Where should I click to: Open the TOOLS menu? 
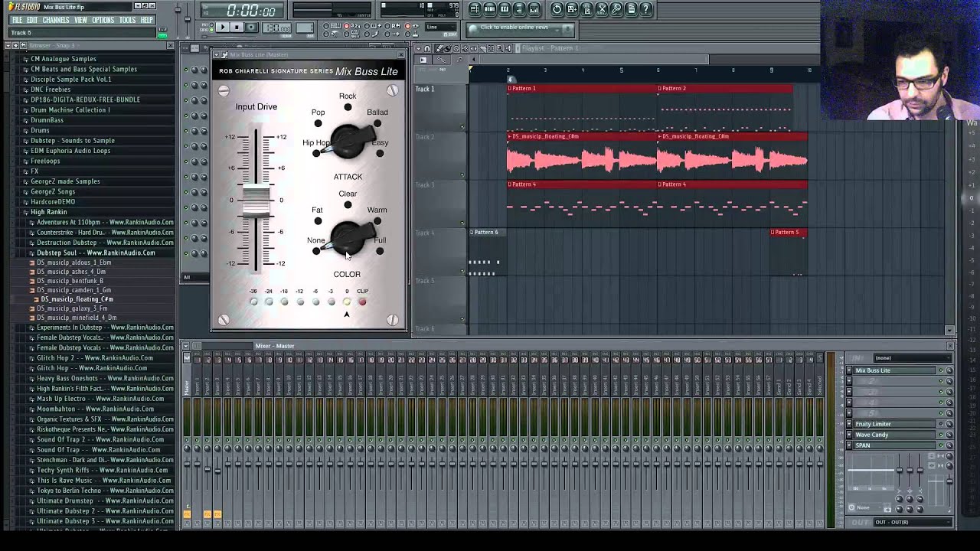coord(127,20)
